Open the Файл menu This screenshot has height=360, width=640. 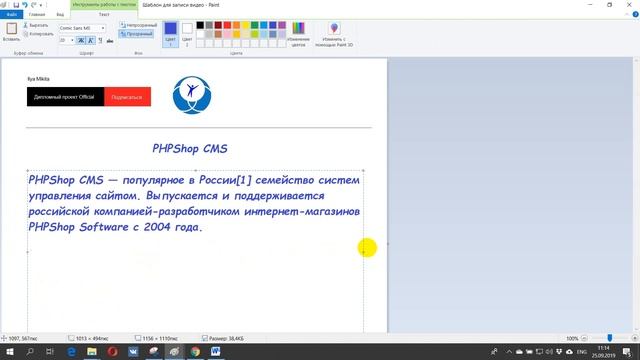pyautogui.click(x=11, y=14)
